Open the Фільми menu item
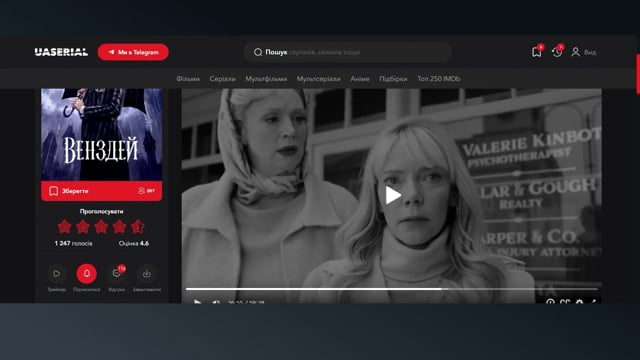The image size is (640, 360). click(188, 79)
